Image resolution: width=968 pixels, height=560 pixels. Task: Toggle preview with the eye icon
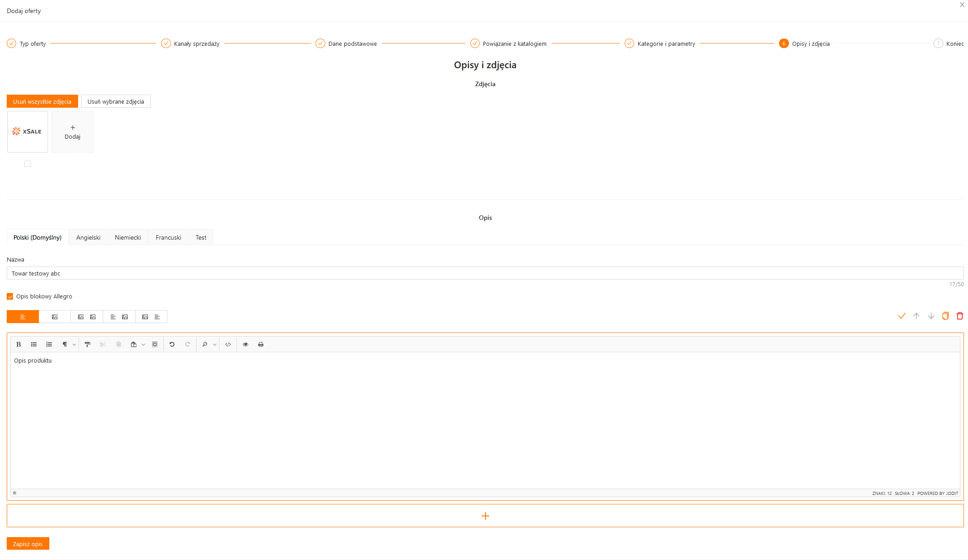click(245, 344)
